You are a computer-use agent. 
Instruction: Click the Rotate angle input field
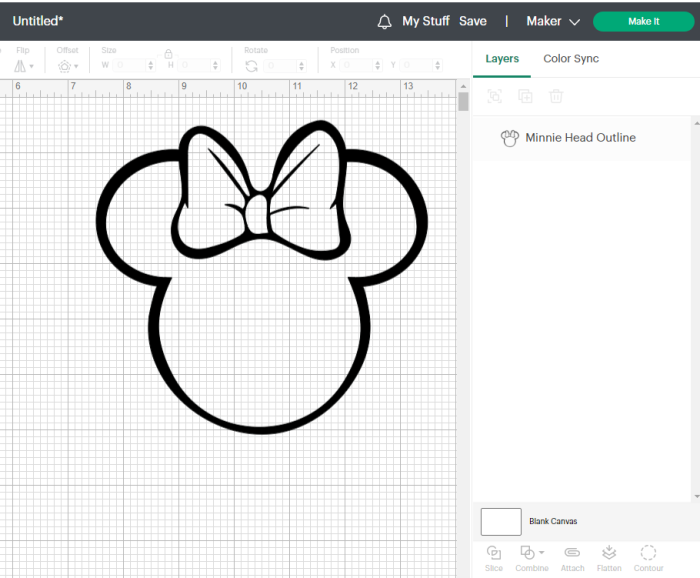click(280, 66)
